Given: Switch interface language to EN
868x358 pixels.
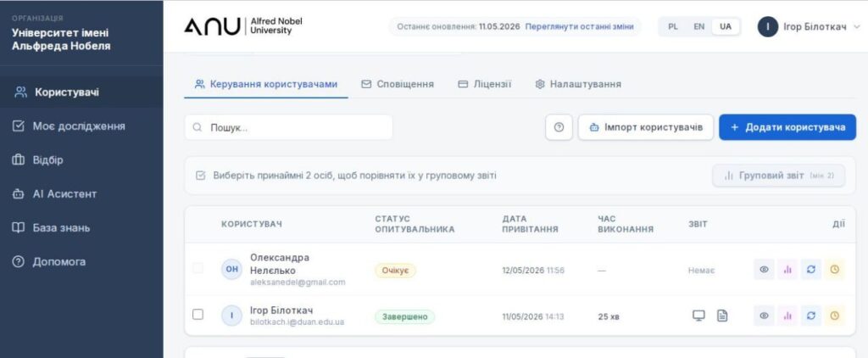Looking at the screenshot, I should coord(699,26).
